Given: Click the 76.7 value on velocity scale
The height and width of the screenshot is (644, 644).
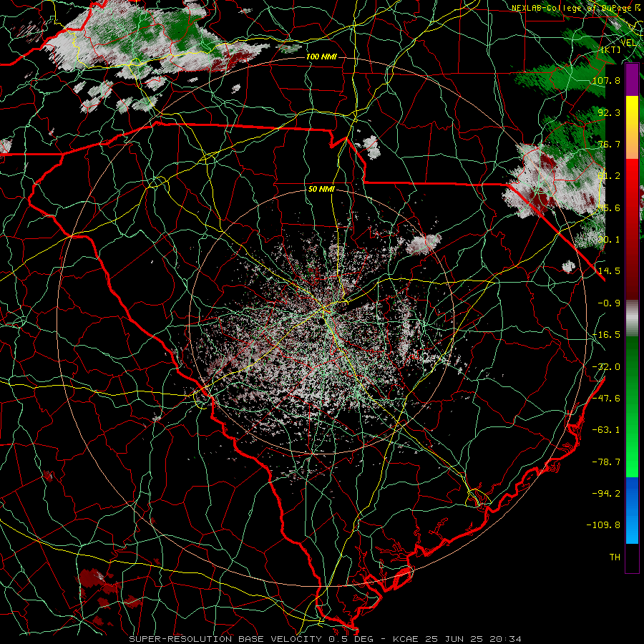Looking at the screenshot, I should click(609, 144).
